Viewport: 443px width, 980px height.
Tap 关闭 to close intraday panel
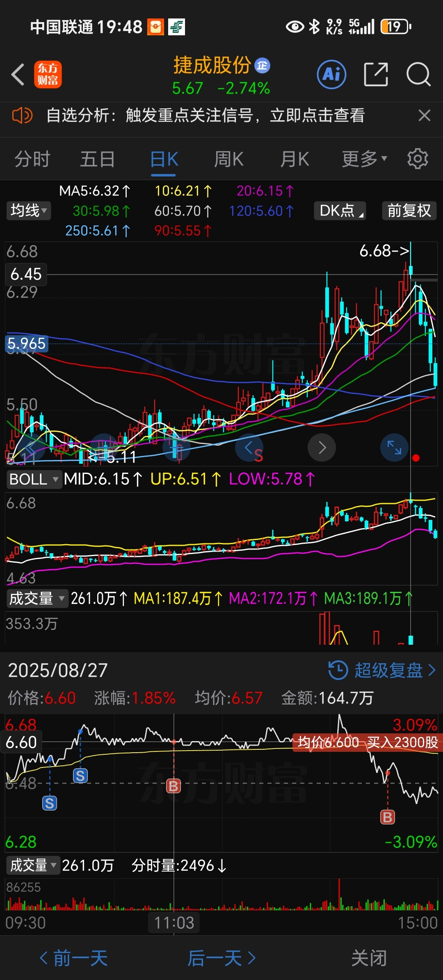point(369,958)
